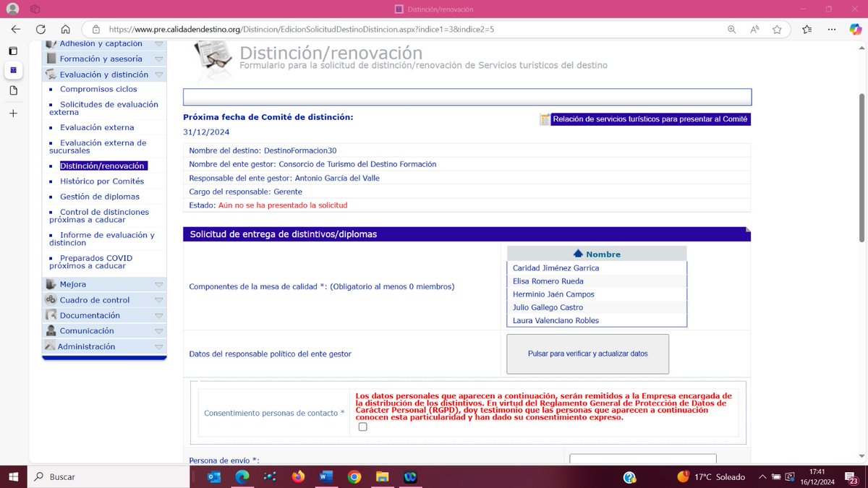Open Copilot in the browser
This screenshot has height=488, width=868.
coord(854,30)
